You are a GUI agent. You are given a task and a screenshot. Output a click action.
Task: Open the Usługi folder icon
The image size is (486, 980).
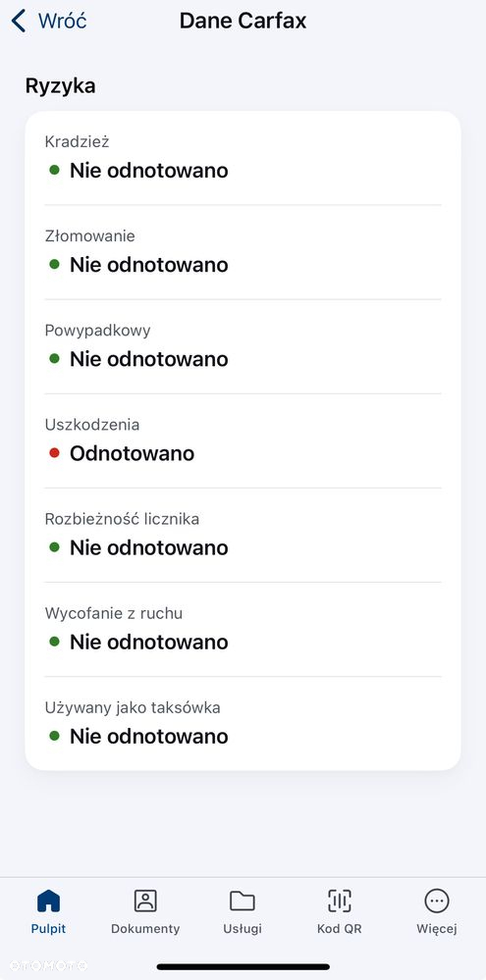243,901
